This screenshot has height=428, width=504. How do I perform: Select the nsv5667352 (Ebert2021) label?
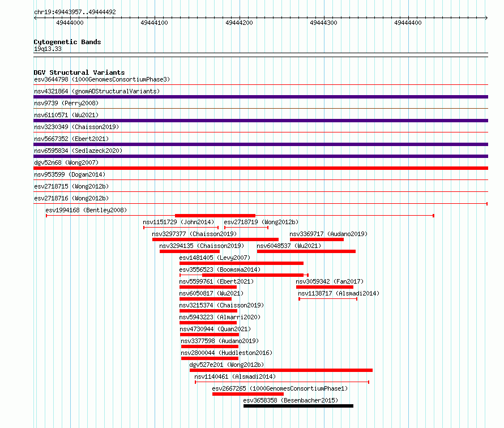tap(71, 139)
